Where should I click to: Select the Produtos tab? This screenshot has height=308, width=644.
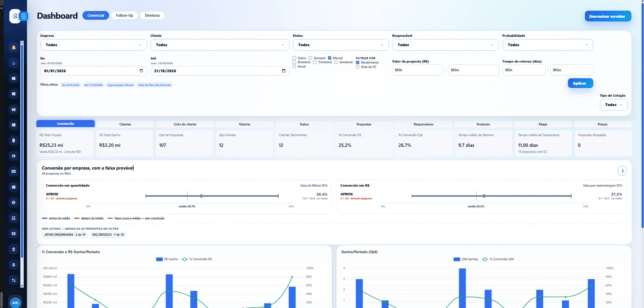click(x=483, y=124)
